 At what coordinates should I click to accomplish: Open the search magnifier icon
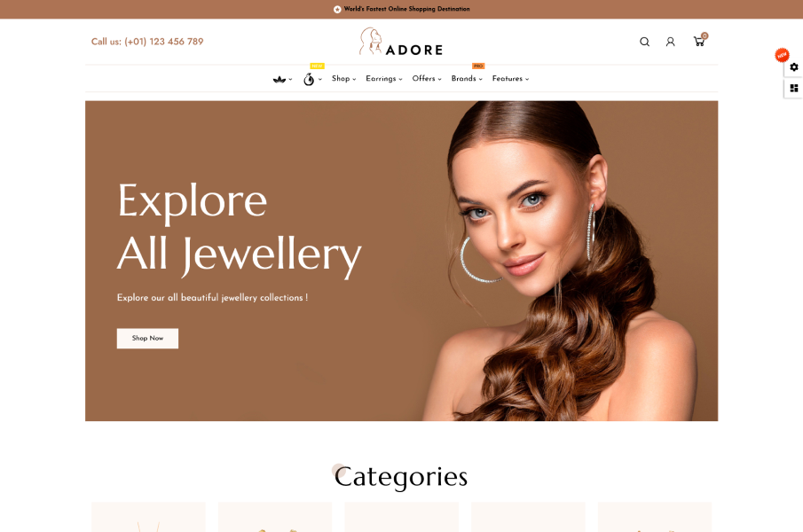tap(644, 42)
